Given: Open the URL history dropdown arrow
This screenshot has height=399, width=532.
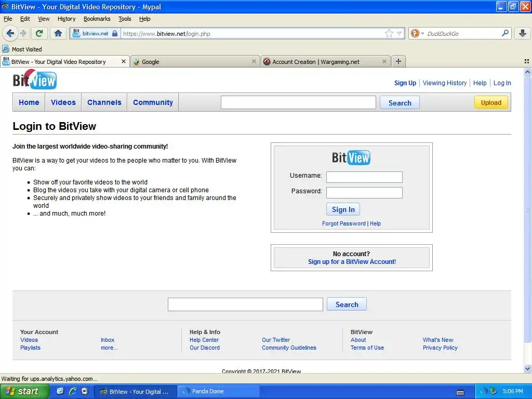Looking at the screenshot, I should [x=400, y=33].
